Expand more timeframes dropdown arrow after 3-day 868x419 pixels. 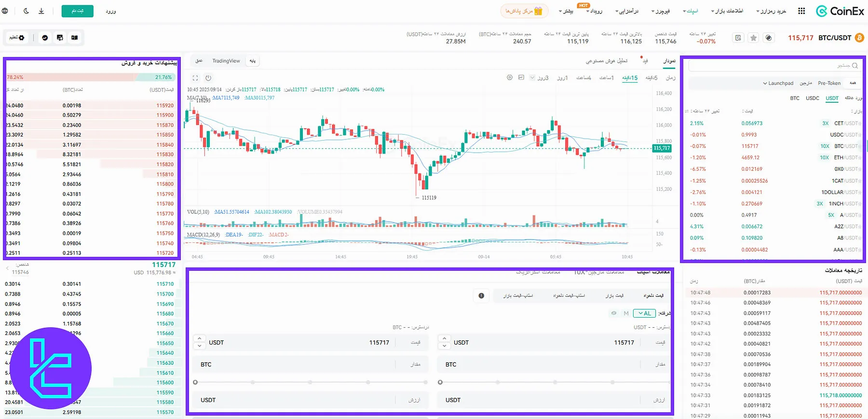(532, 77)
